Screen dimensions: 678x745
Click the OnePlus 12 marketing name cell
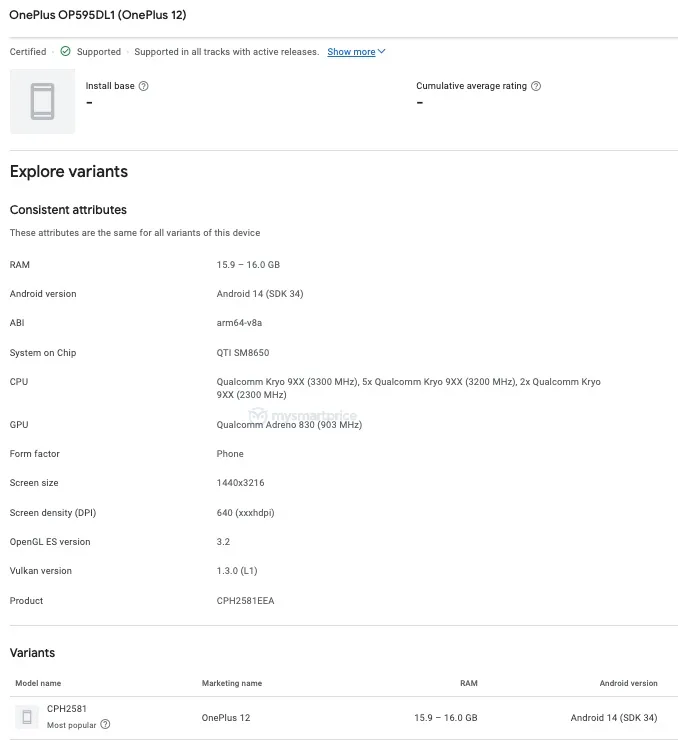226,718
